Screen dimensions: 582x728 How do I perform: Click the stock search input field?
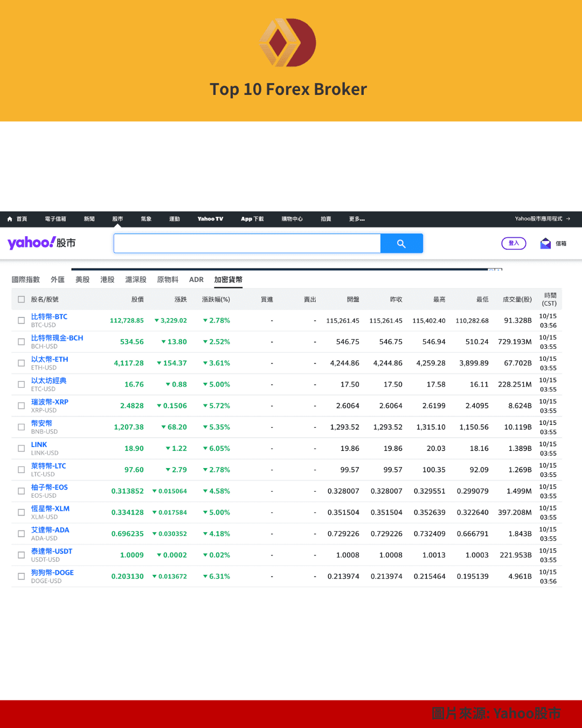pyautogui.click(x=247, y=244)
